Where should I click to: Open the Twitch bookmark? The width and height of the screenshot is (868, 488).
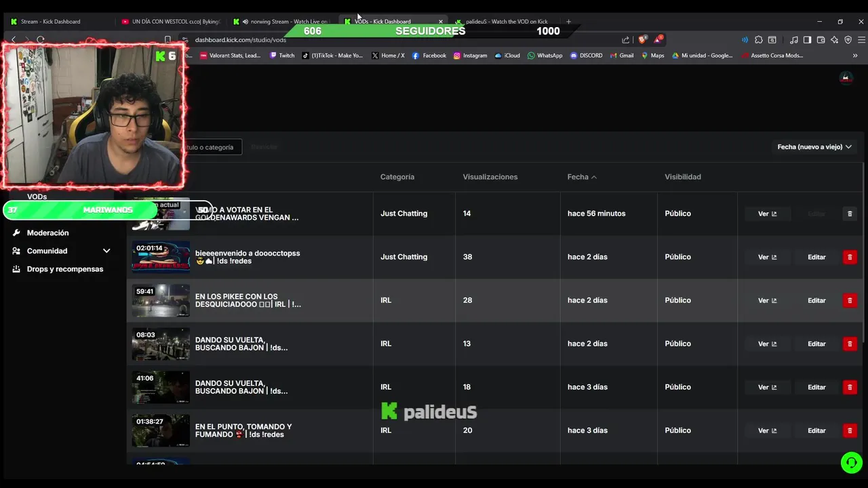[x=282, y=56]
